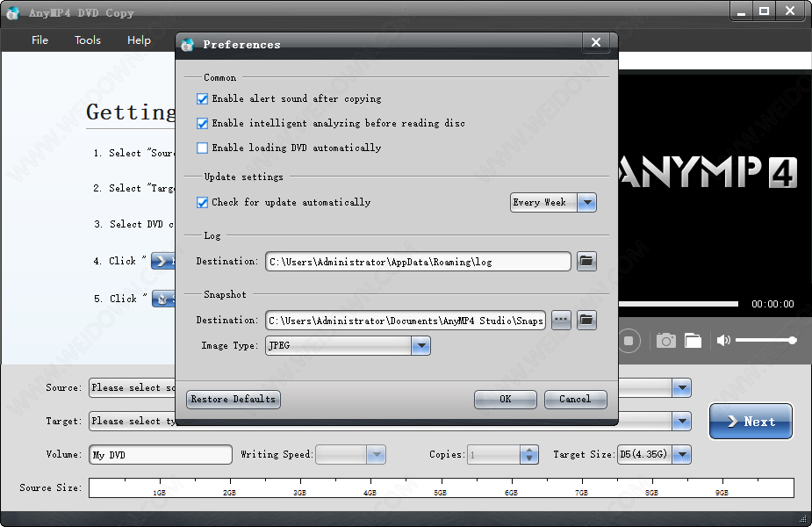Viewport: 812px width, 527px height.
Task: Click the Stop playback button
Action: pyautogui.click(x=629, y=341)
